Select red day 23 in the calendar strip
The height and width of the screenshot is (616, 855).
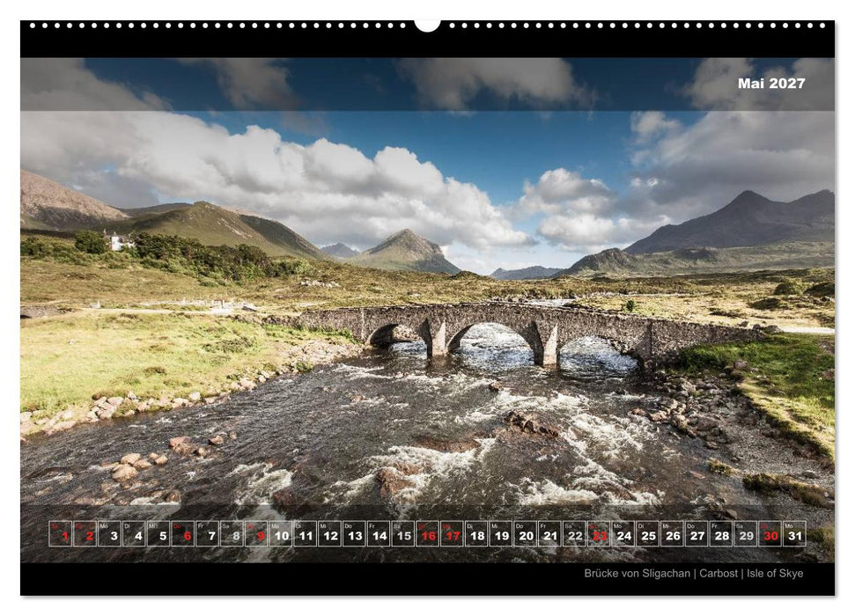click(x=600, y=533)
